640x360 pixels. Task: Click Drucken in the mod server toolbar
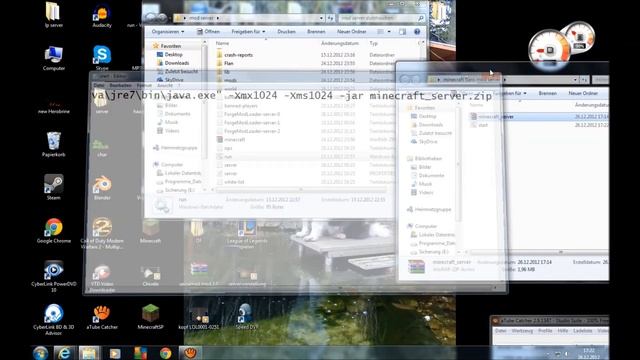pyautogui.click(x=287, y=31)
